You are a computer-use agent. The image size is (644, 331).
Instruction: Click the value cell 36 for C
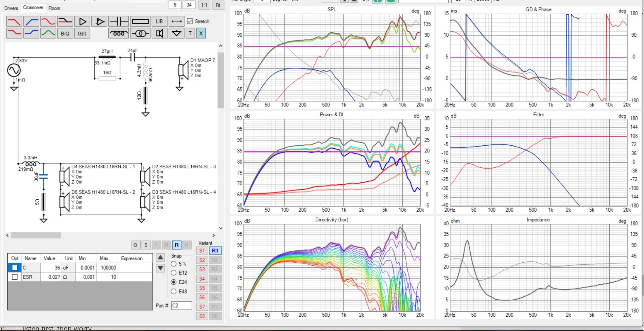(x=51, y=268)
